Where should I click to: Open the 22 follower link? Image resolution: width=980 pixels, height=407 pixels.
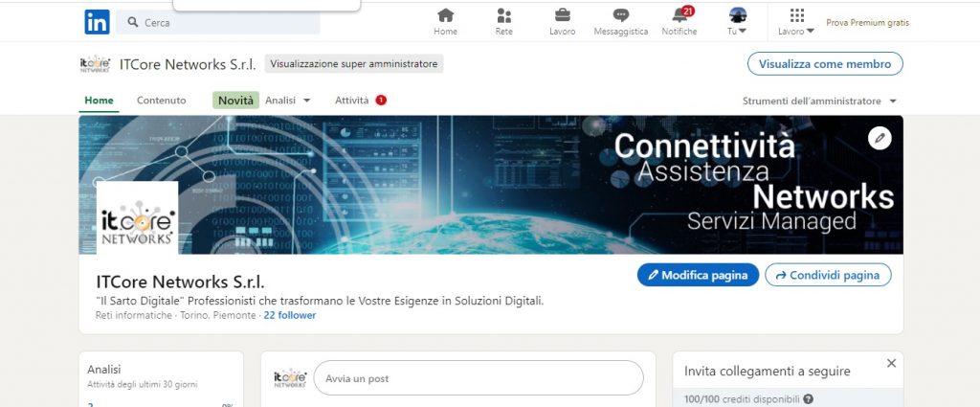coord(289,315)
